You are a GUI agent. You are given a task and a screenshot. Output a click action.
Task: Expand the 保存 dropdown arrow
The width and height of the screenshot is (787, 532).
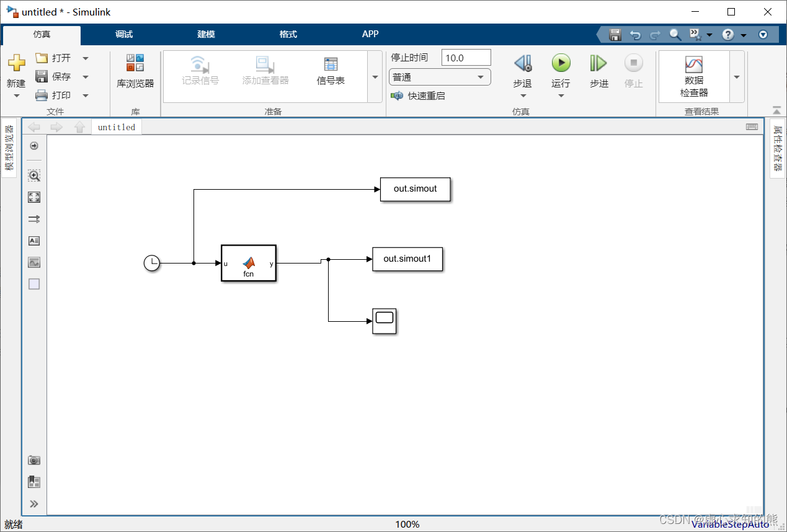click(86, 76)
